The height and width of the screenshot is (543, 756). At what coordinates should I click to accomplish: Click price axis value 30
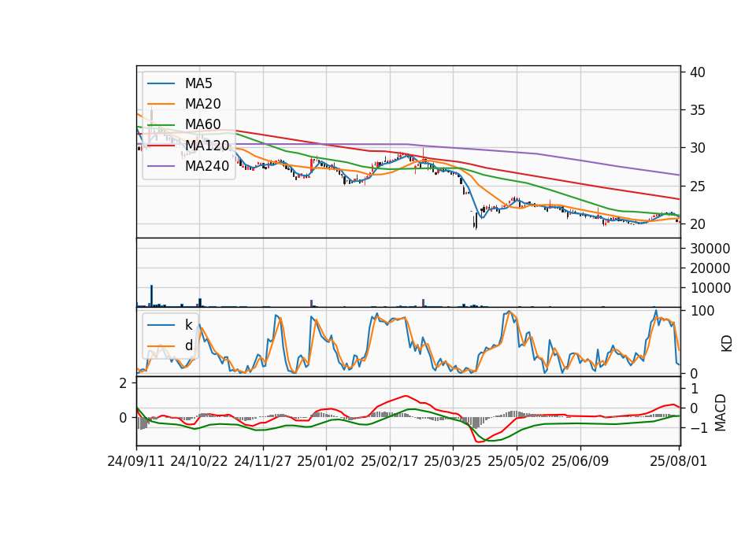[698, 148]
